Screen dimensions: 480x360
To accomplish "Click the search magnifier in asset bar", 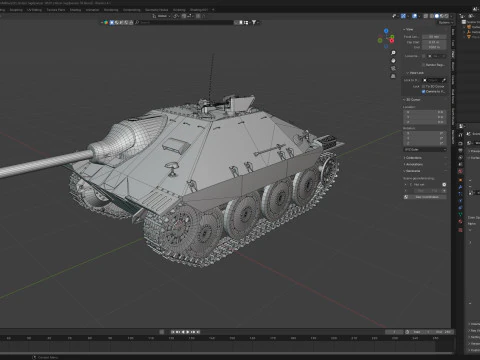I will coord(137,22).
